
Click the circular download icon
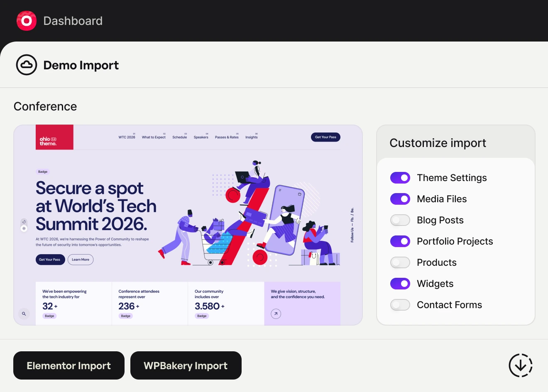pos(520,365)
